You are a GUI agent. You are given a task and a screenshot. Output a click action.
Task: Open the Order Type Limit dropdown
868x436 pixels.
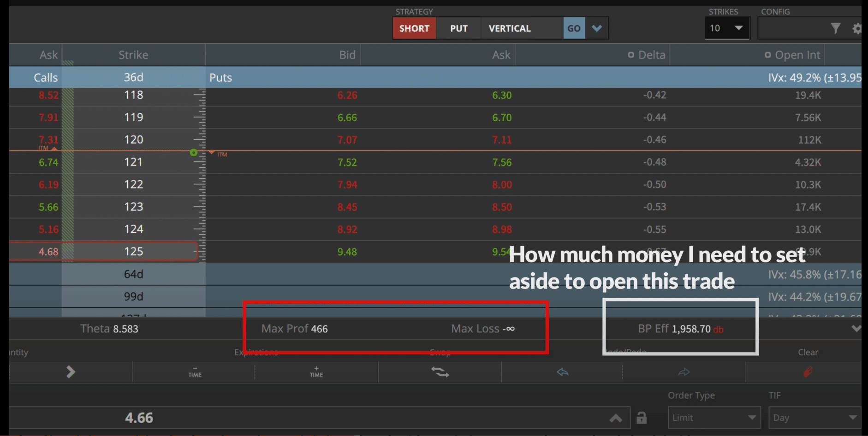[714, 418]
